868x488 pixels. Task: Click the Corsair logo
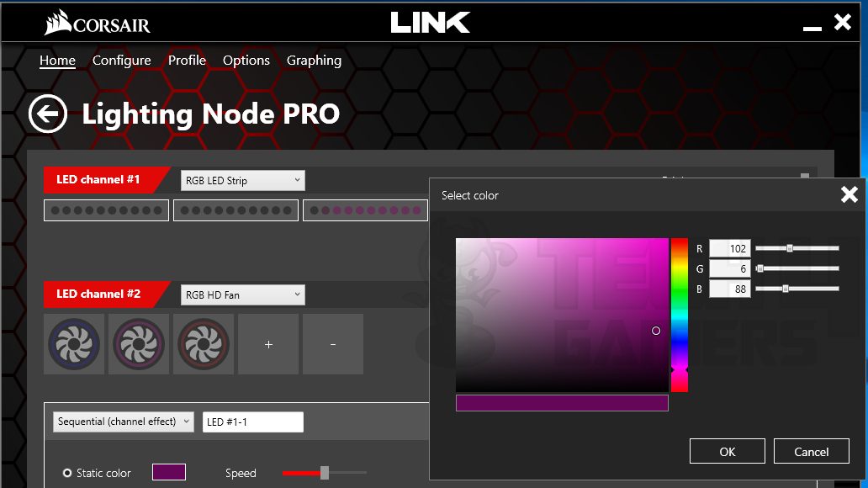tap(97, 23)
